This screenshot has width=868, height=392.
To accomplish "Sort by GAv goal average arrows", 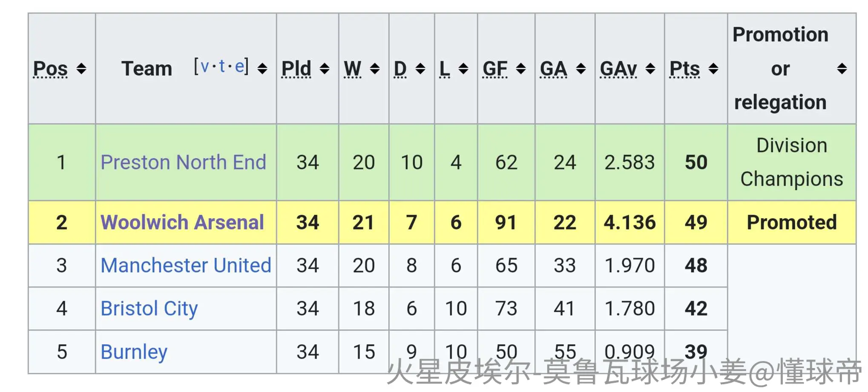I will tap(650, 68).
